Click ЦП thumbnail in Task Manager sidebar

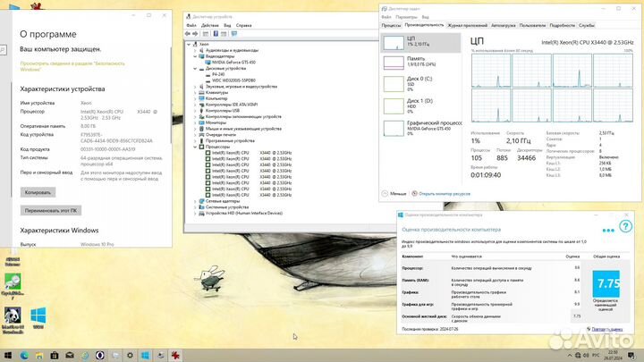(x=394, y=43)
